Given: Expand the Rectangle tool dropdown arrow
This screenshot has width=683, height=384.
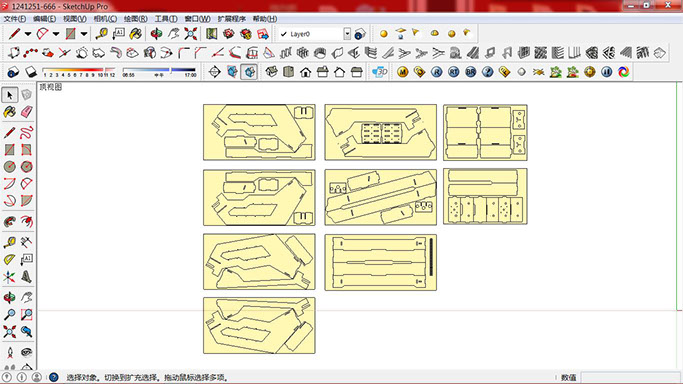Looking at the screenshot, I should click(x=84, y=34).
